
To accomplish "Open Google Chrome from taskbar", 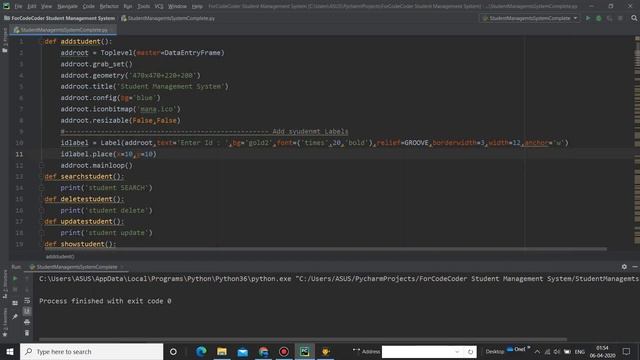I will point(263,351).
